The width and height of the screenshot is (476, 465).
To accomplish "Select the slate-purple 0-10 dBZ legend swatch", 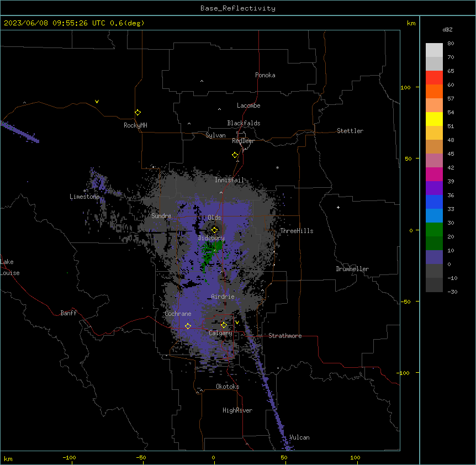I will [434, 257].
